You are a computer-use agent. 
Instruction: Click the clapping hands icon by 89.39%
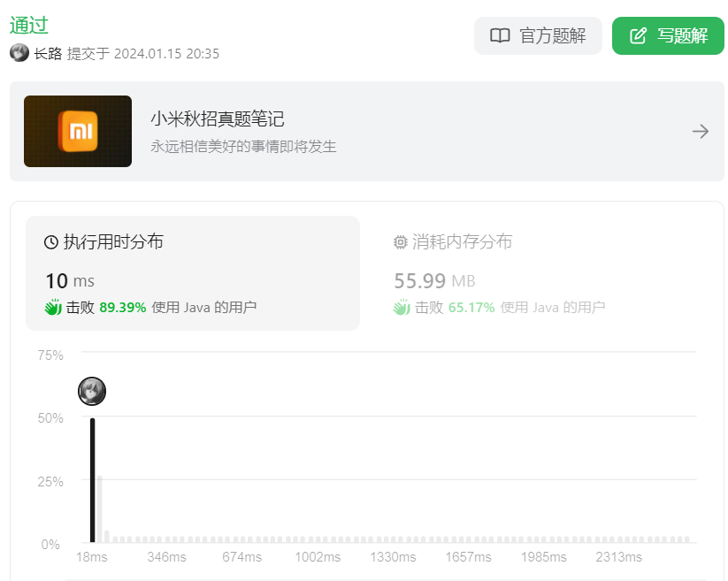pyautogui.click(x=53, y=307)
